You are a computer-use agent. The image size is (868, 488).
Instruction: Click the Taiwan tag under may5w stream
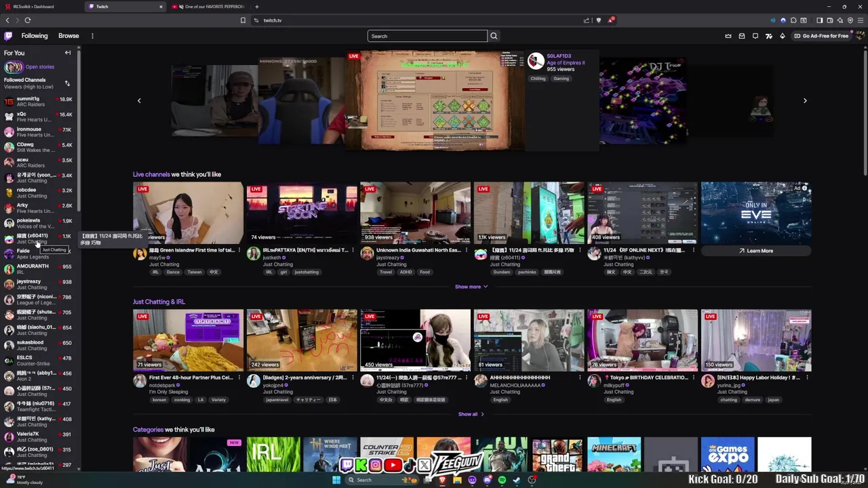[x=195, y=272]
